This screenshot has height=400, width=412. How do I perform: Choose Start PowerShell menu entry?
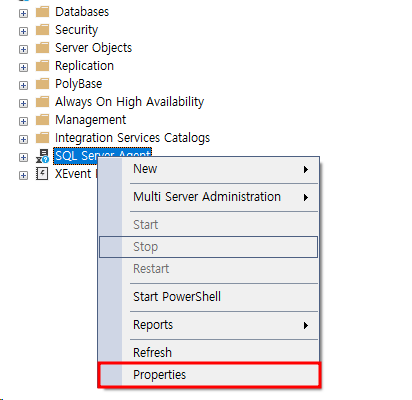(208, 297)
